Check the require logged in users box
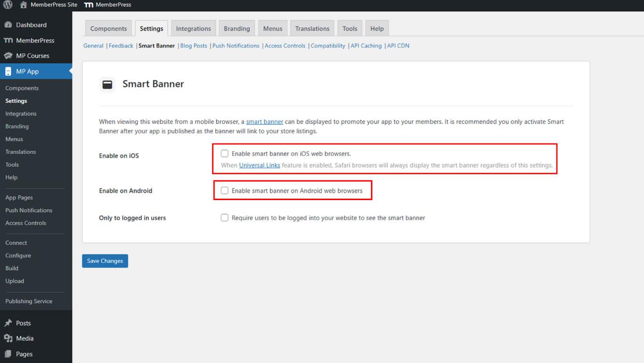This screenshot has width=644, height=363. pyautogui.click(x=225, y=218)
